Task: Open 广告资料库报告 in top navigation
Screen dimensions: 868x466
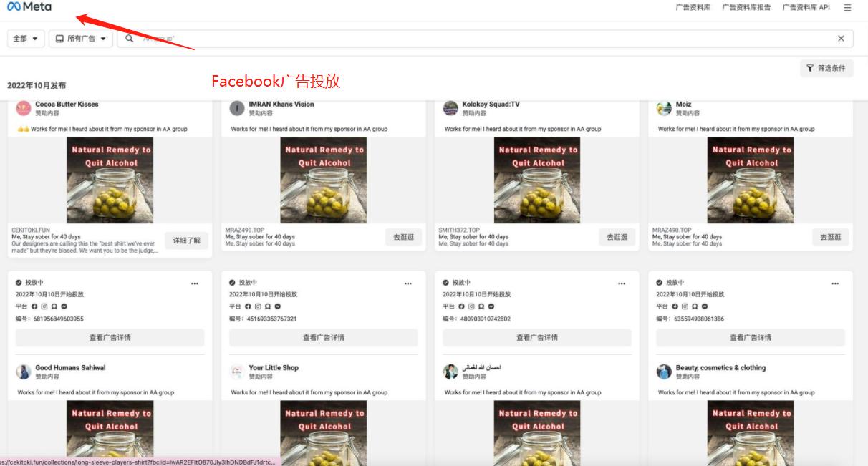Action: pyautogui.click(x=746, y=8)
